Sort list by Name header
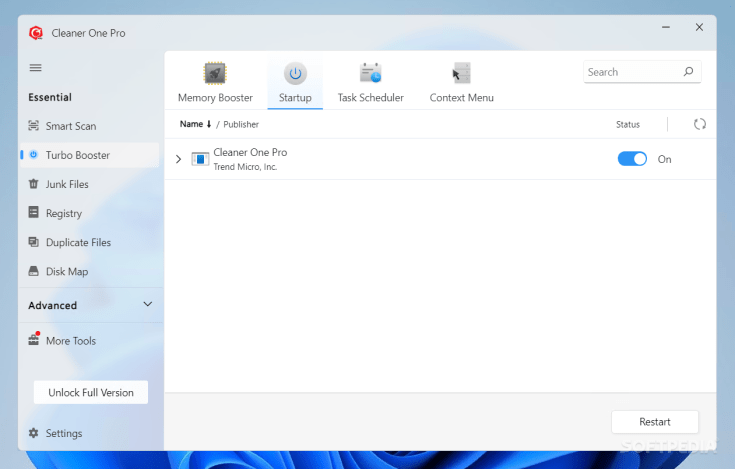The width and height of the screenshot is (735, 469). (x=191, y=124)
